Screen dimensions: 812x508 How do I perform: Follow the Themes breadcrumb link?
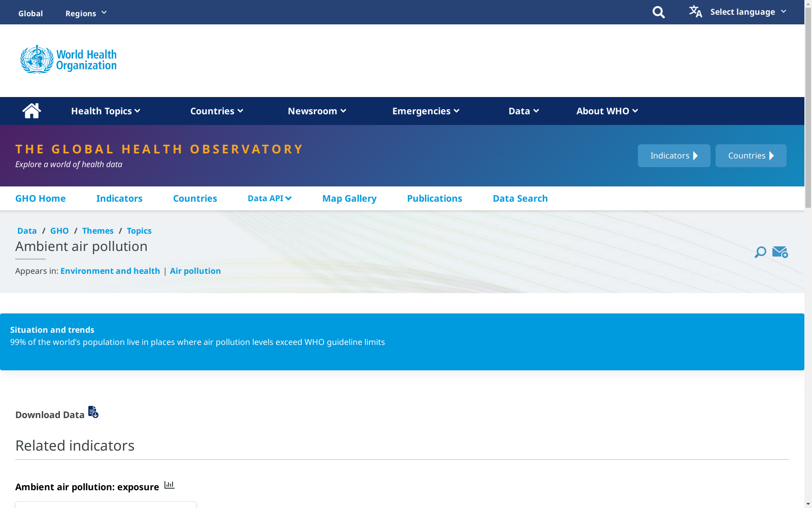pyautogui.click(x=98, y=231)
